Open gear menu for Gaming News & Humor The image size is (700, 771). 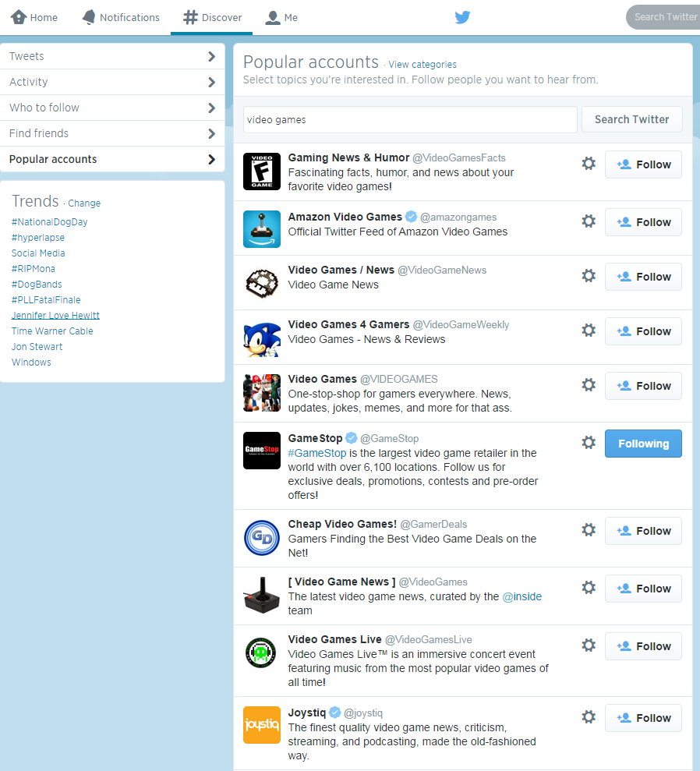click(589, 163)
